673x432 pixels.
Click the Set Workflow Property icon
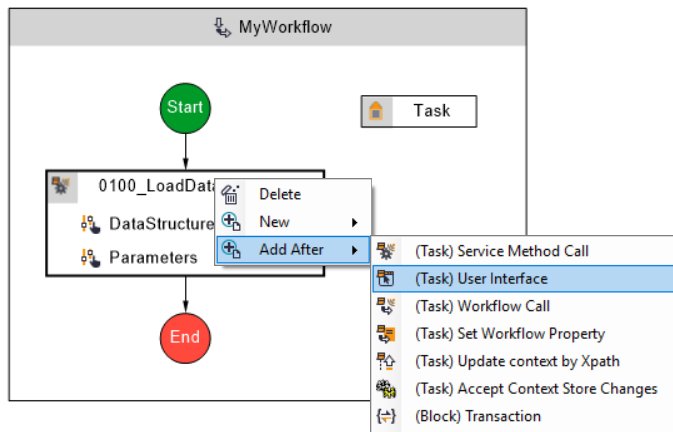pyautogui.click(x=387, y=333)
